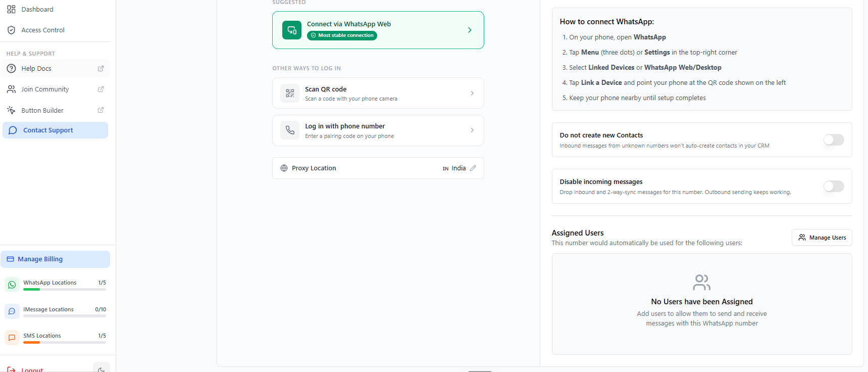Click the Proxy Location globe icon
The height and width of the screenshot is (372, 868).
(x=284, y=168)
